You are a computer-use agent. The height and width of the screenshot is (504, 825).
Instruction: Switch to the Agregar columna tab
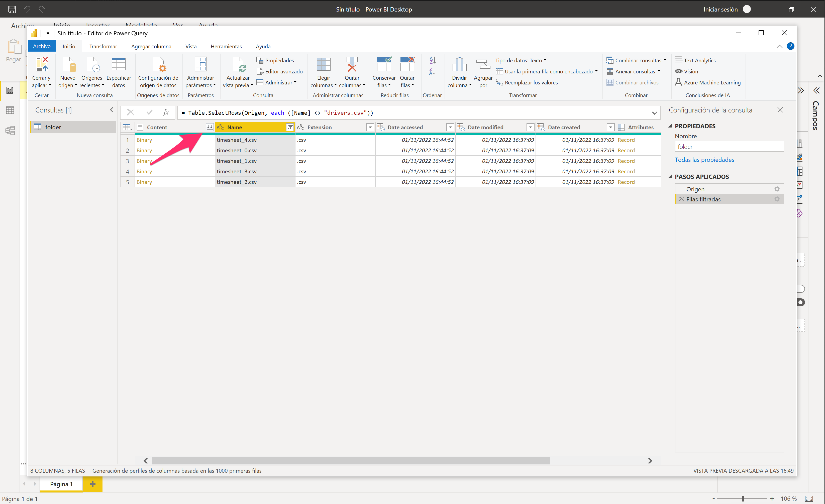(x=151, y=46)
